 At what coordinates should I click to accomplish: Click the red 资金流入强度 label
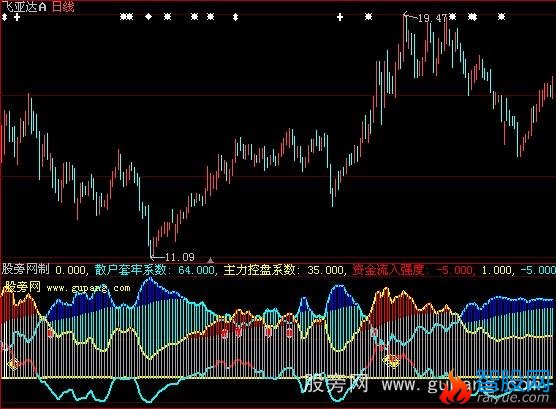(389, 270)
